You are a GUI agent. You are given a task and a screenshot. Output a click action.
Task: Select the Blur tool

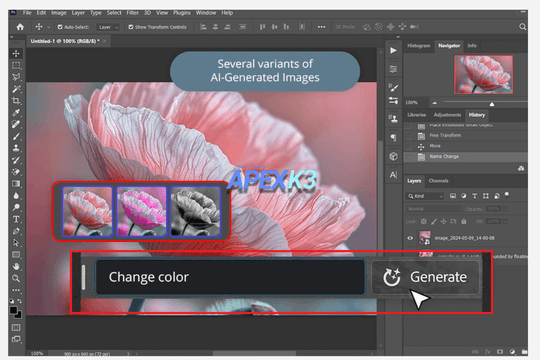point(16,196)
